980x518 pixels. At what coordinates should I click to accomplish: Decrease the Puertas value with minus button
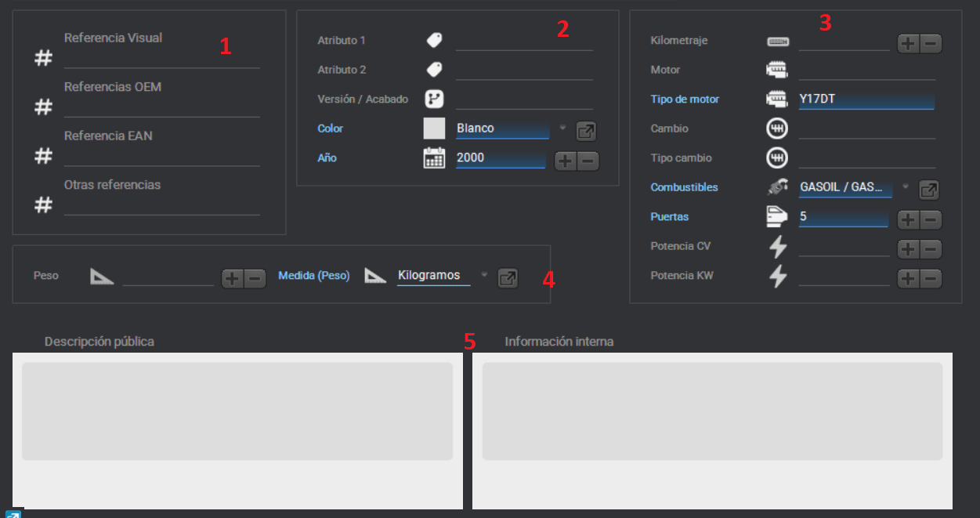click(x=931, y=220)
